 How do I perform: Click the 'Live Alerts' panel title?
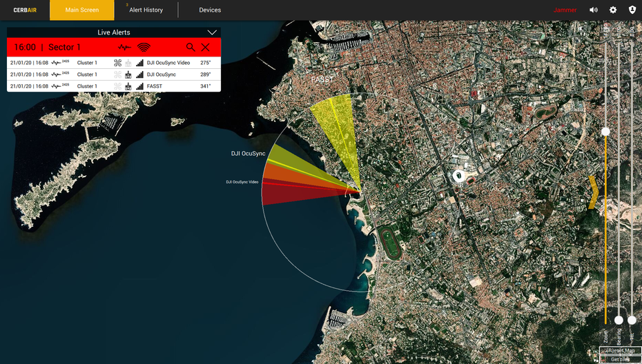tap(114, 32)
